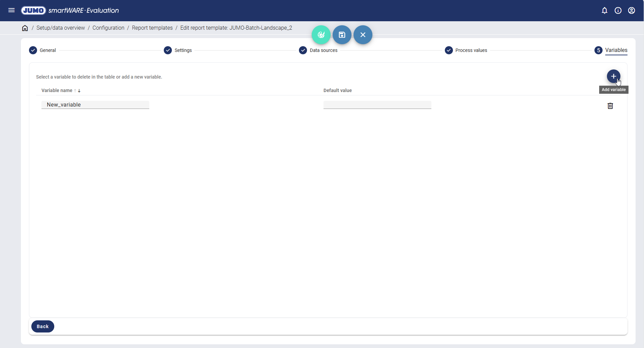Click the Default value input field
Image resolution: width=644 pixels, height=348 pixels.
[x=377, y=105]
